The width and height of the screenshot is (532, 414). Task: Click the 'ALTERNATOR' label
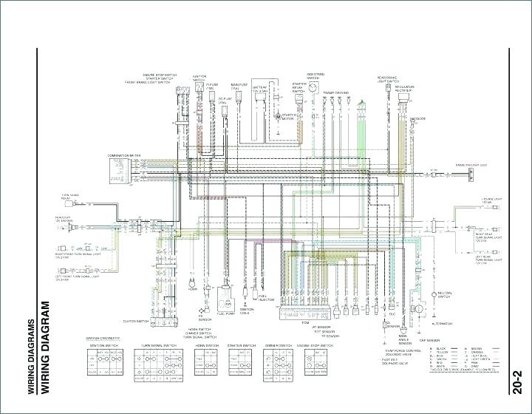pos(442,324)
